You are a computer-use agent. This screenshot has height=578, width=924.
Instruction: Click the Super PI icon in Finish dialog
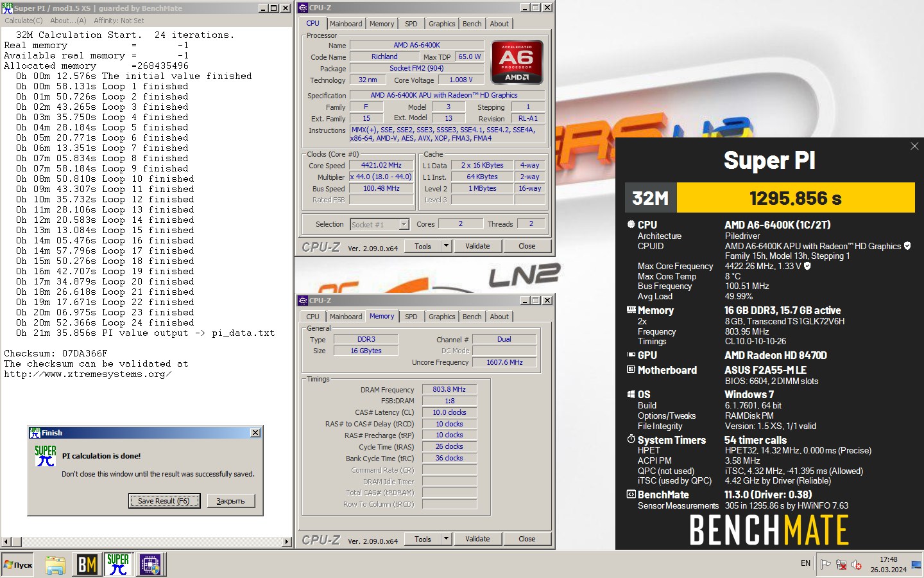46,455
